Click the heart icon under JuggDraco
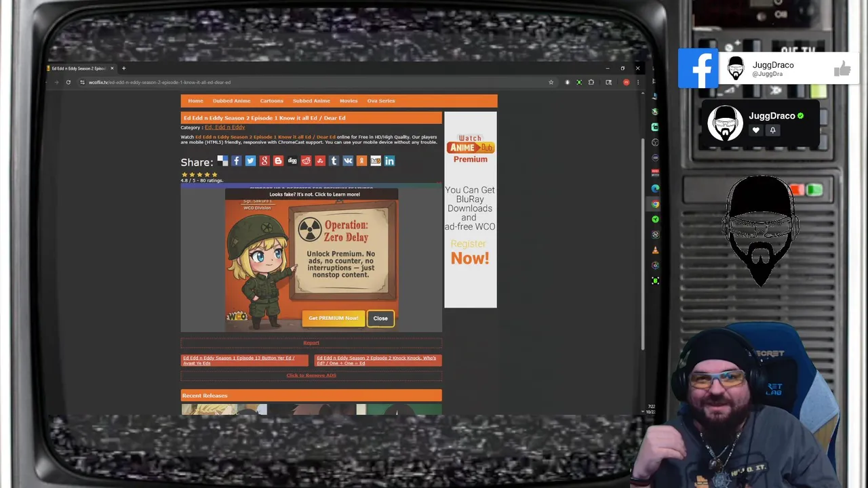Image resolution: width=868 pixels, height=488 pixels. pos(755,130)
